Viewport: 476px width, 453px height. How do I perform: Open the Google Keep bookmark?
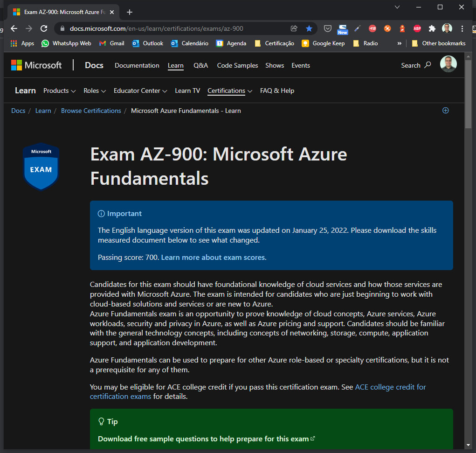point(323,43)
